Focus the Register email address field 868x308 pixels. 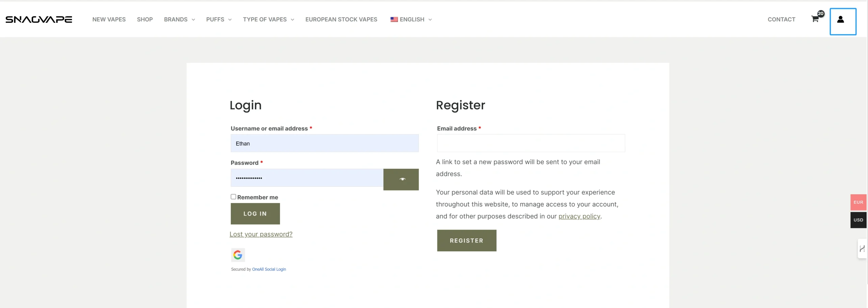[531, 143]
